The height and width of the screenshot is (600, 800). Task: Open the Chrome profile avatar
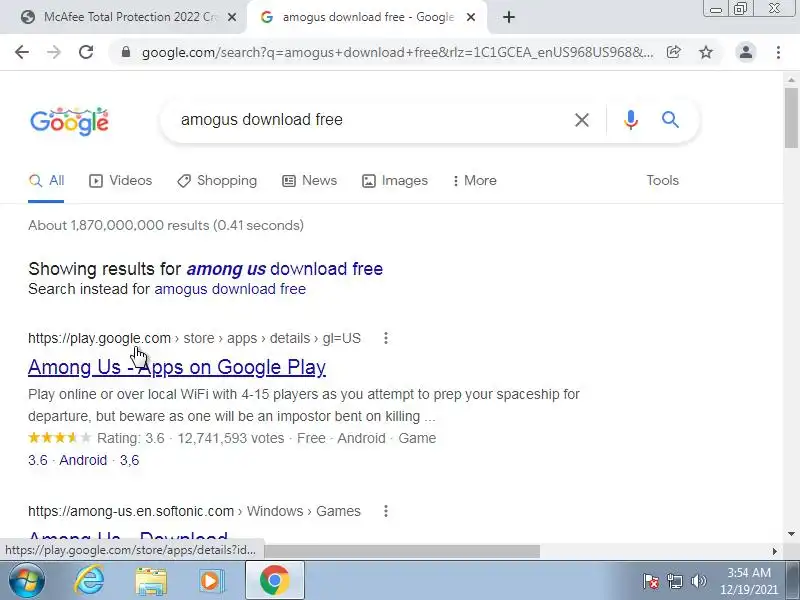[746, 52]
